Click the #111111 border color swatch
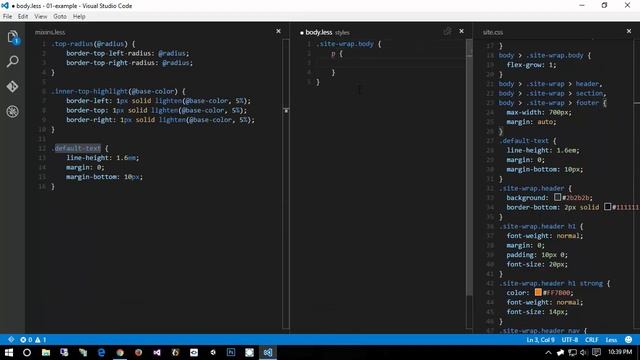 (607, 207)
